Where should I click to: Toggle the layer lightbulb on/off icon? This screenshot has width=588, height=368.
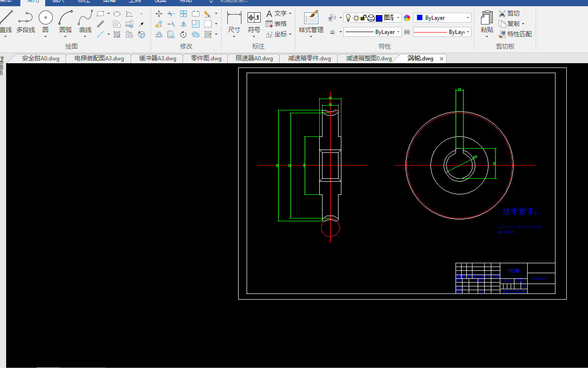[348, 18]
